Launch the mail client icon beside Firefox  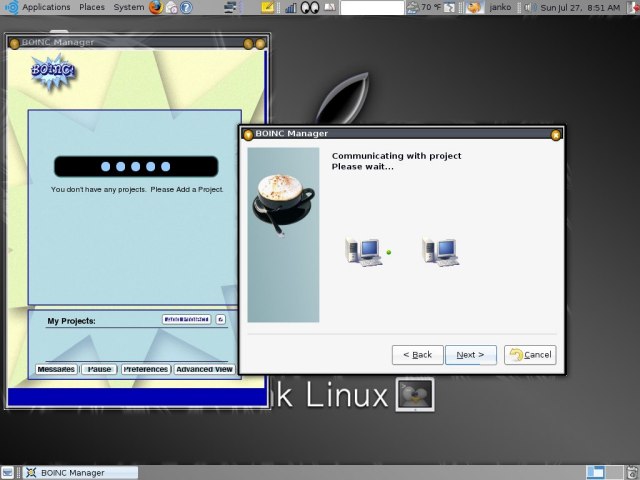point(172,7)
